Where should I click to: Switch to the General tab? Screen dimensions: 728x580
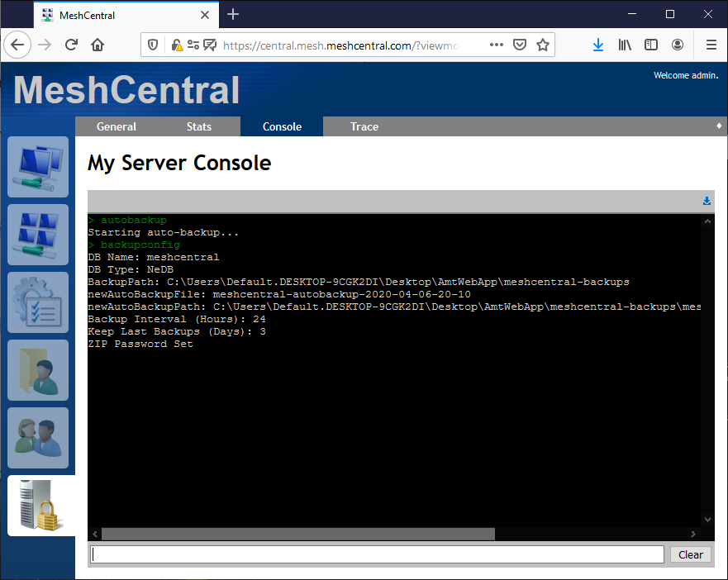[x=116, y=126]
